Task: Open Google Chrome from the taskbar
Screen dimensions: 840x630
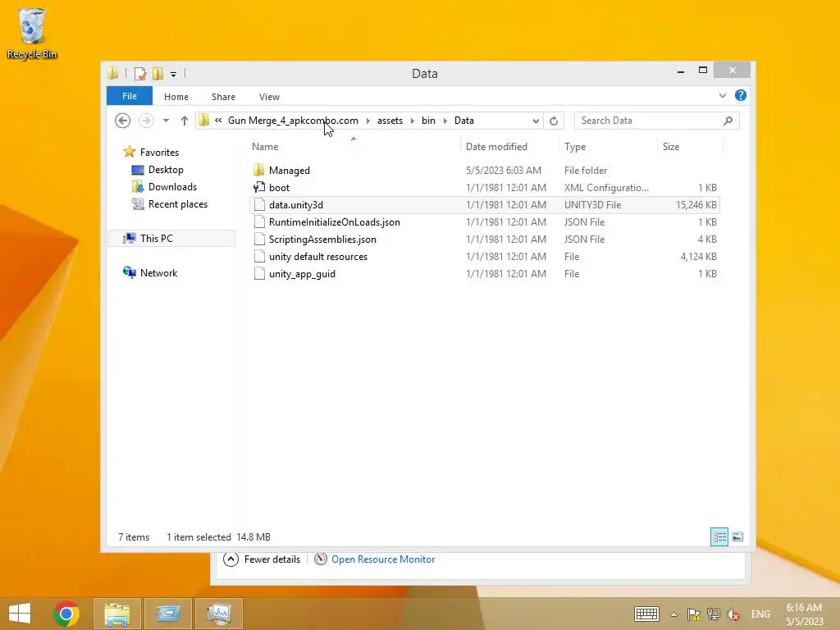Action: click(66, 614)
